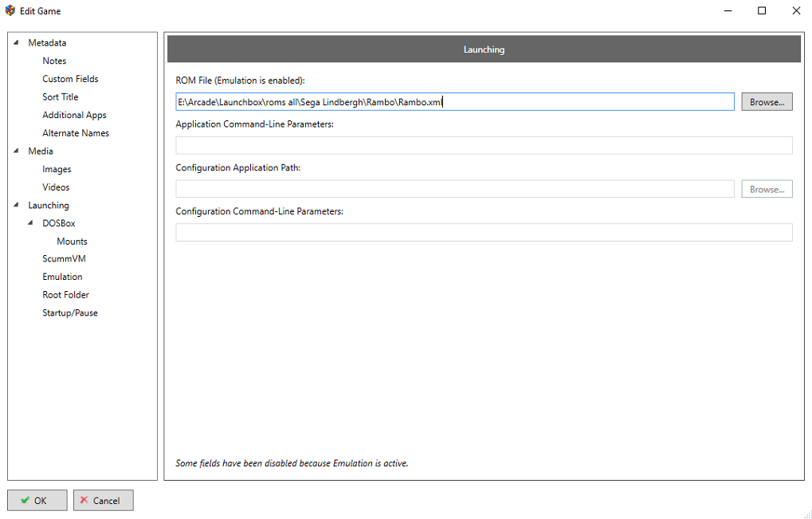This screenshot has width=812, height=519.
Task: Go to Sort Title section
Action: click(60, 97)
